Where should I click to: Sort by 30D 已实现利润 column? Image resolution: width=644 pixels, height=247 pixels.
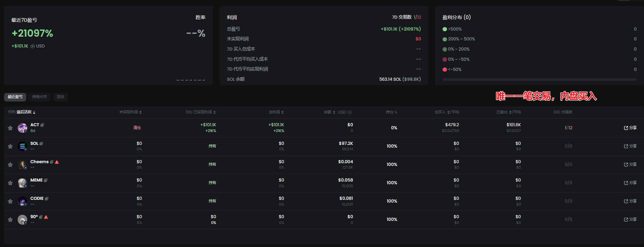tap(214, 112)
